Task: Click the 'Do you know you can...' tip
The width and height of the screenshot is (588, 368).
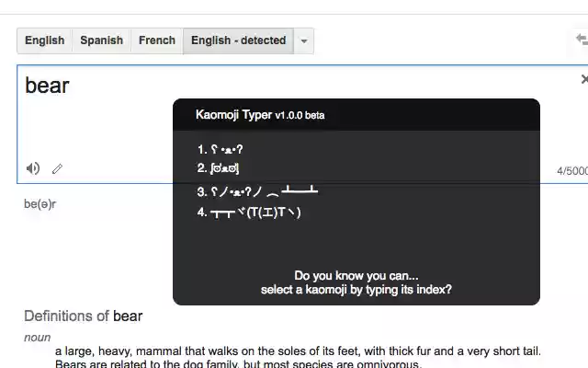Action: [356, 282]
